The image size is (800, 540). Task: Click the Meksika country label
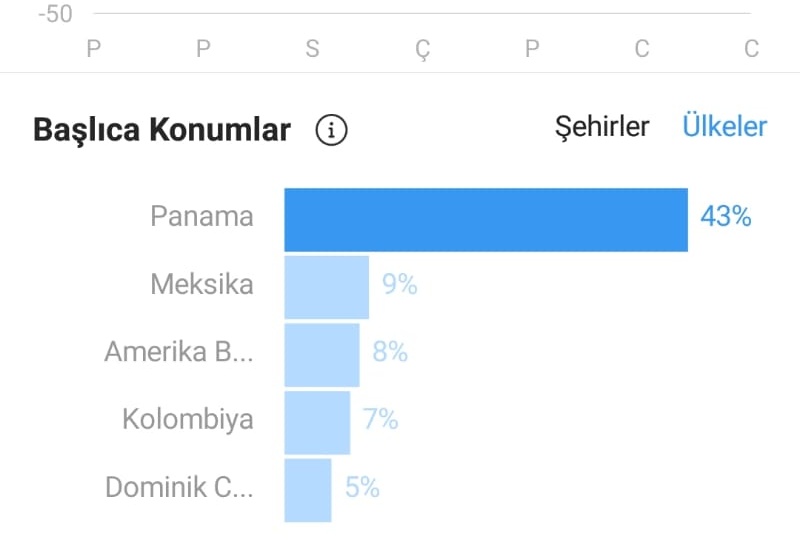(x=202, y=284)
